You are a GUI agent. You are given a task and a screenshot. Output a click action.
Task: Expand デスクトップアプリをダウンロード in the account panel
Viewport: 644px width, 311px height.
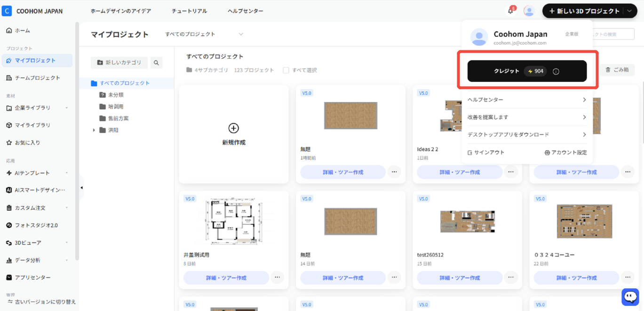(x=527, y=135)
